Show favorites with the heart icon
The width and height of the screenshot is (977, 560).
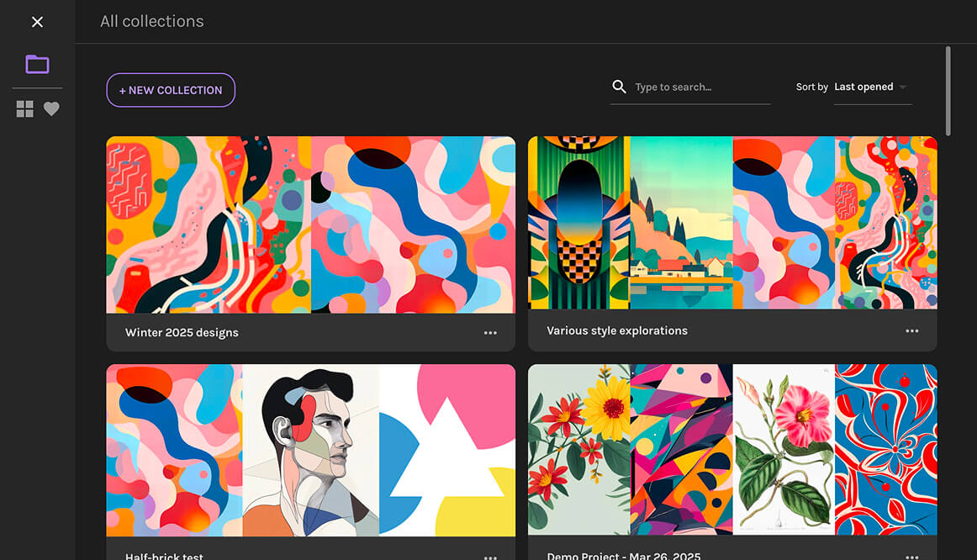tap(52, 109)
